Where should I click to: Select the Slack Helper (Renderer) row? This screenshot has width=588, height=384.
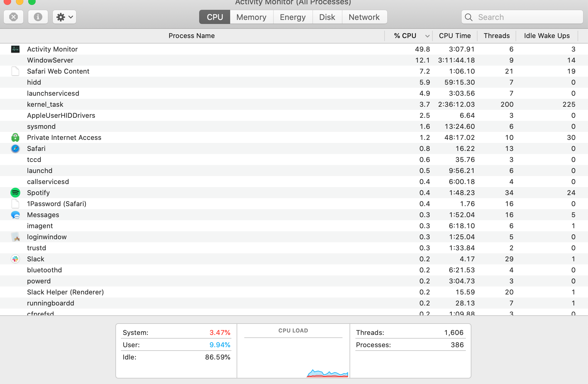click(x=294, y=292)
